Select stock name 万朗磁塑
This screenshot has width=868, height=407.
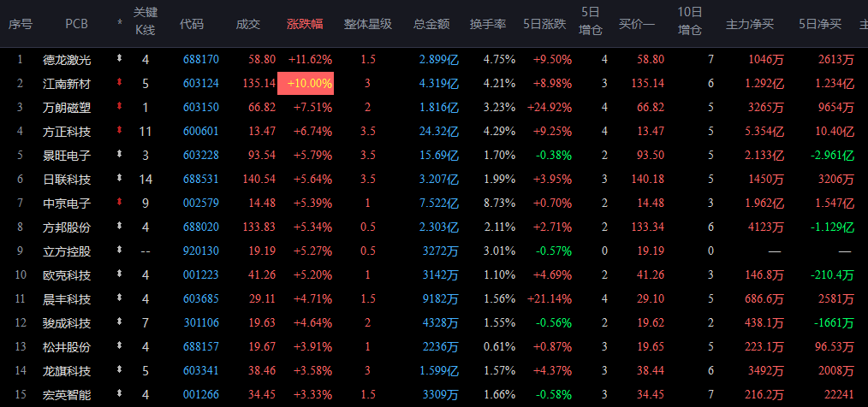(x=67, y=107)
